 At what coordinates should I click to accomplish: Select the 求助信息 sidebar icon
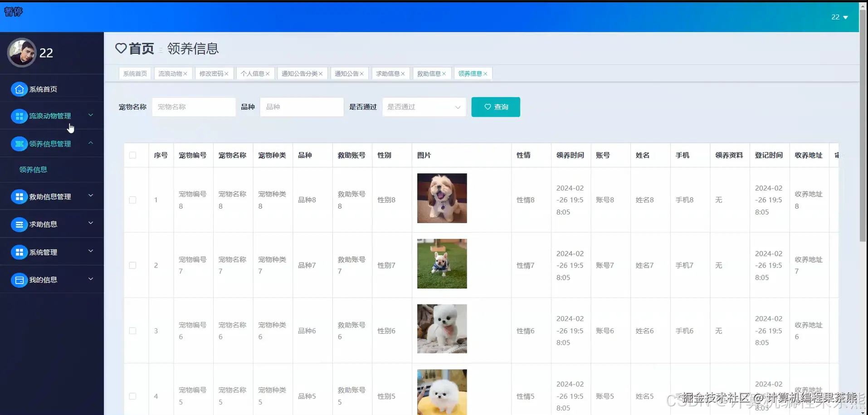(19, 224)
